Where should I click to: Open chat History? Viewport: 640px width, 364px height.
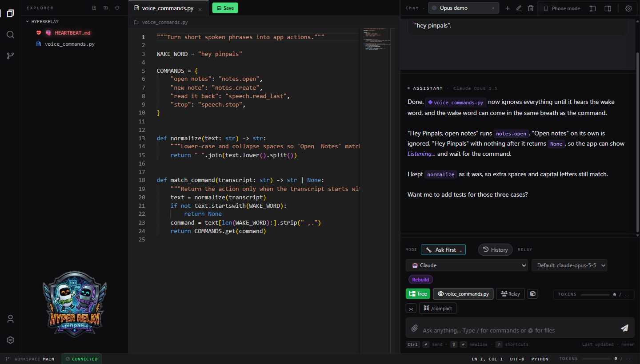(495, 250)
